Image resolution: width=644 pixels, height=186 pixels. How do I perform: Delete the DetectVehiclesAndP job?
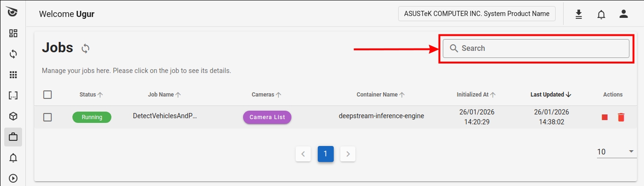[621, 117]
